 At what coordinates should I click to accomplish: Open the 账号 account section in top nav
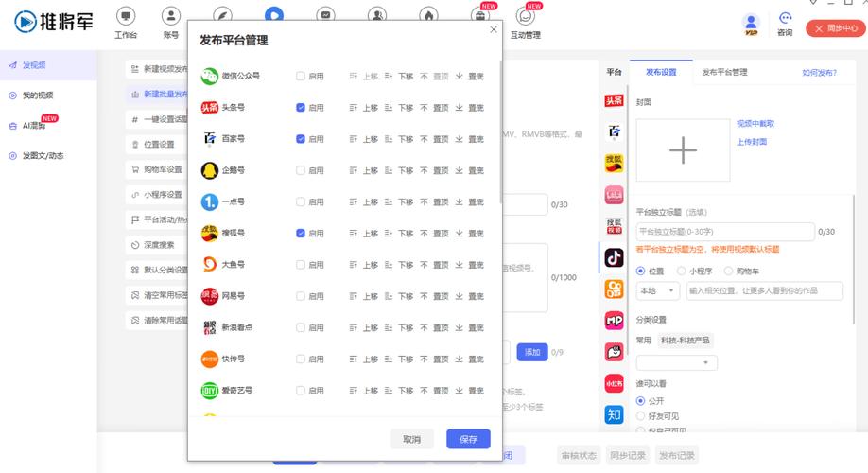pos(171,24)
